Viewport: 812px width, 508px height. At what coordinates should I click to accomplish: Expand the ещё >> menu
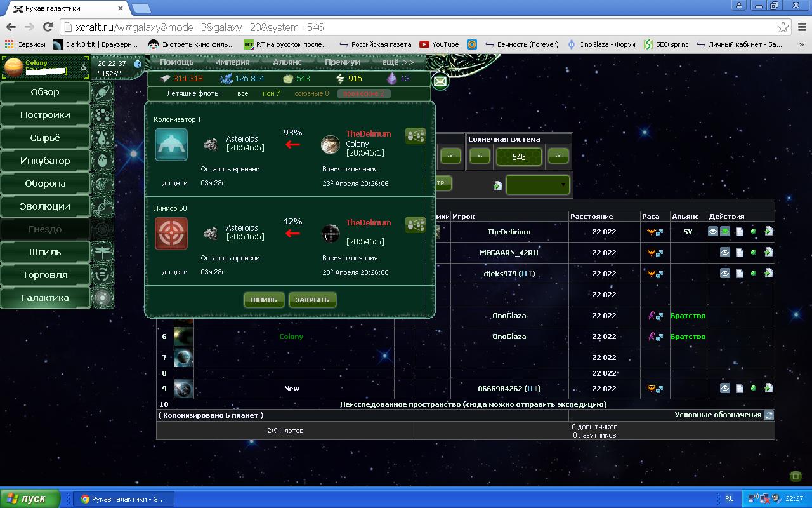click(x=398, y=62)
